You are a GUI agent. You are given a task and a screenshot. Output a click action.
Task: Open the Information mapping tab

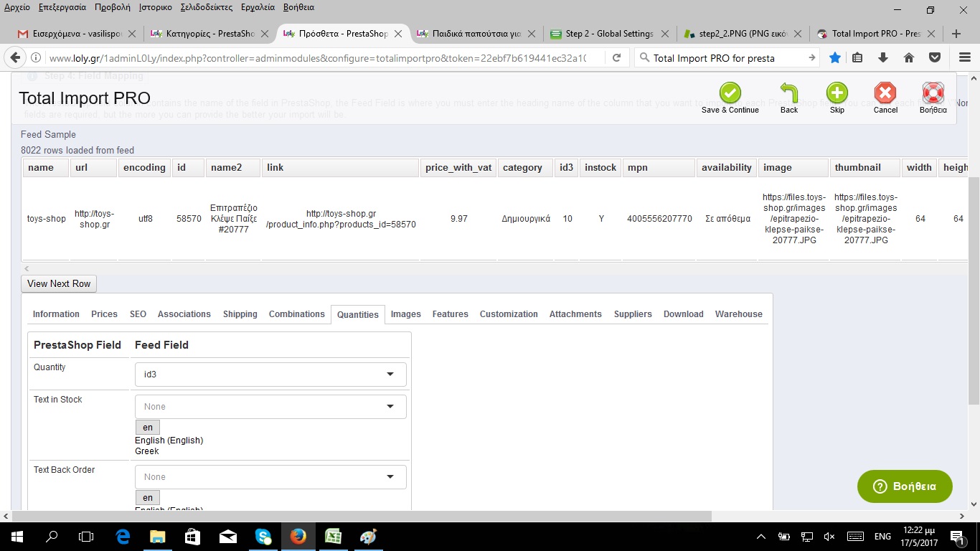coord(56,314)
